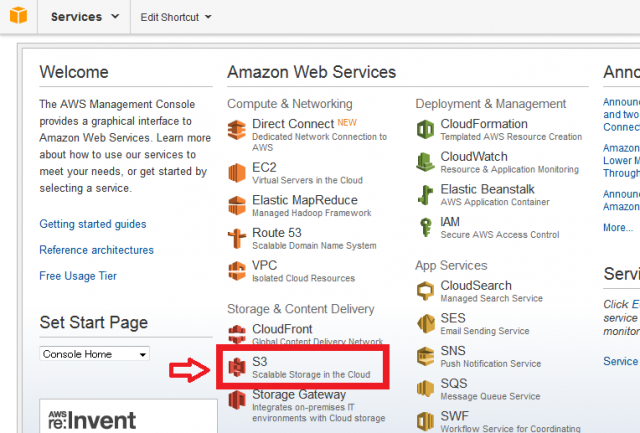Click 'Message Queue Service' description
Viewport: 640px width, 433px height.
pyautogui.click(x=490, y=396)
